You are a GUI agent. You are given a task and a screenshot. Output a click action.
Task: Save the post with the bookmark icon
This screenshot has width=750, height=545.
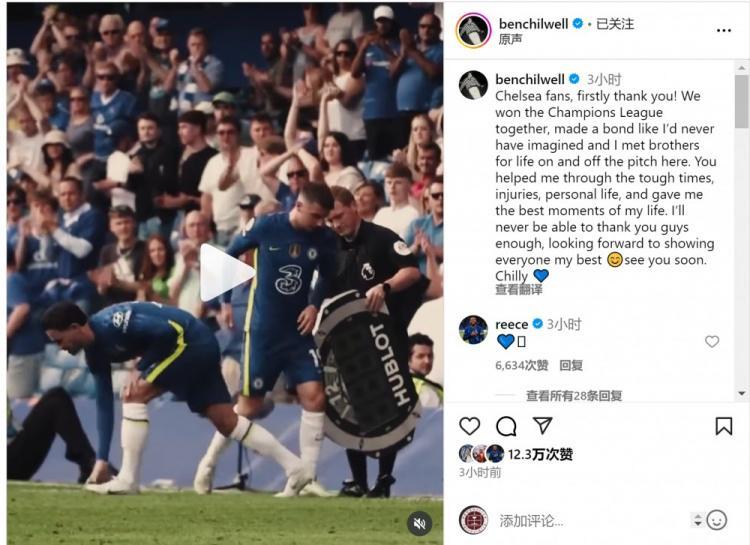click(724, 426)
